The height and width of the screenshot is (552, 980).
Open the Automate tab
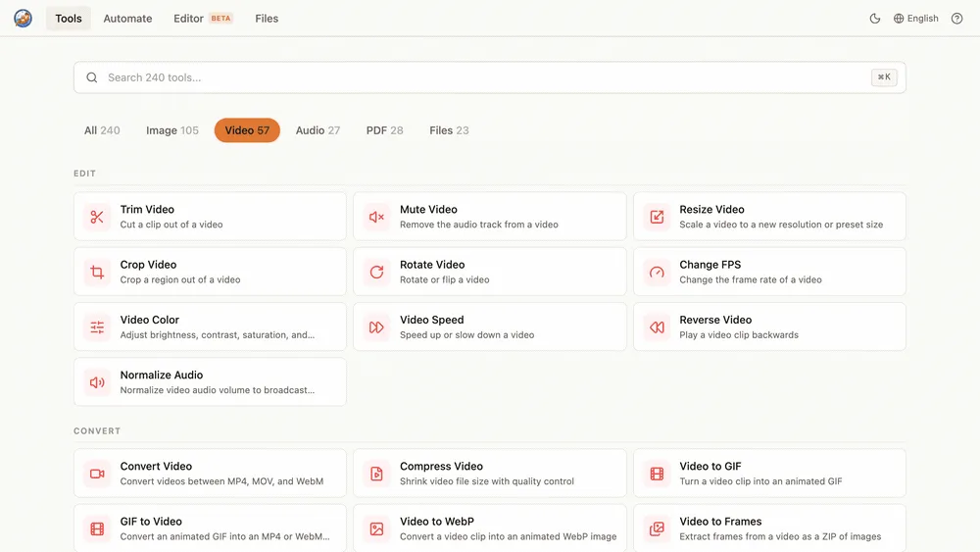pos(127,18)
